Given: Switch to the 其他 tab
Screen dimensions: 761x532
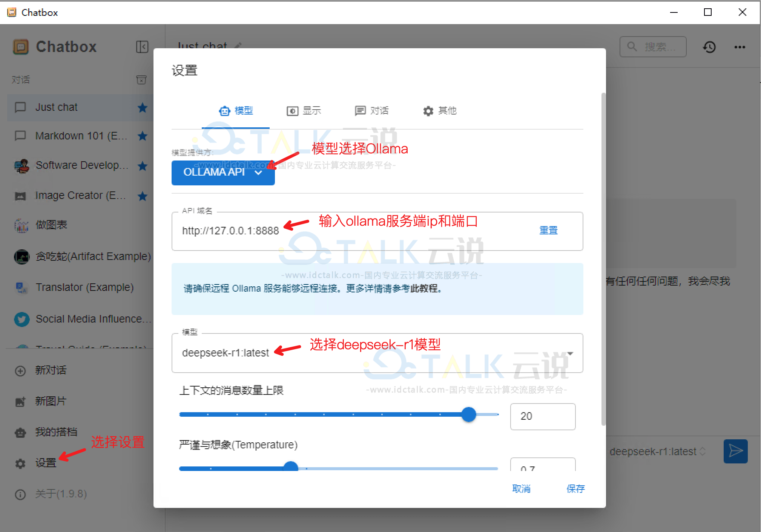Looking at the screenshot, I should click(x=439, y=111).
